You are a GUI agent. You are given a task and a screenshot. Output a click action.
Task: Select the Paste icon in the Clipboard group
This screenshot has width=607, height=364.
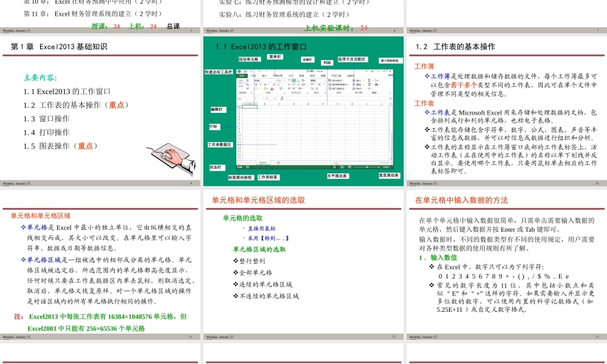click(241, 83)
